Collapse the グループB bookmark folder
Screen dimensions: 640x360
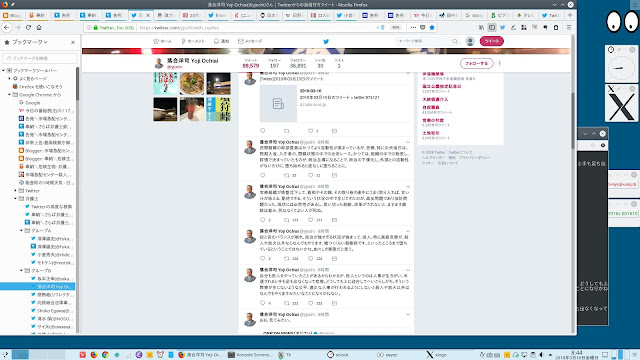coord(22,271)
